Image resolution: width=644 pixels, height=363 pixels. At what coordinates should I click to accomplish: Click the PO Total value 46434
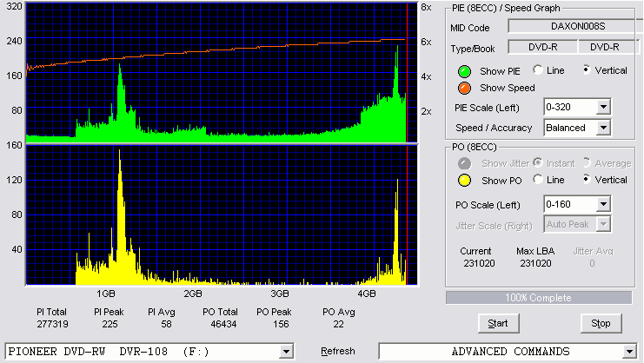[x=223, y=325]
